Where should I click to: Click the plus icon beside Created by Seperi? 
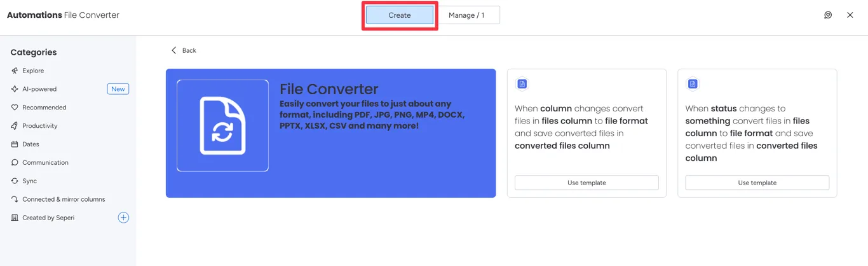click(123, 218)
